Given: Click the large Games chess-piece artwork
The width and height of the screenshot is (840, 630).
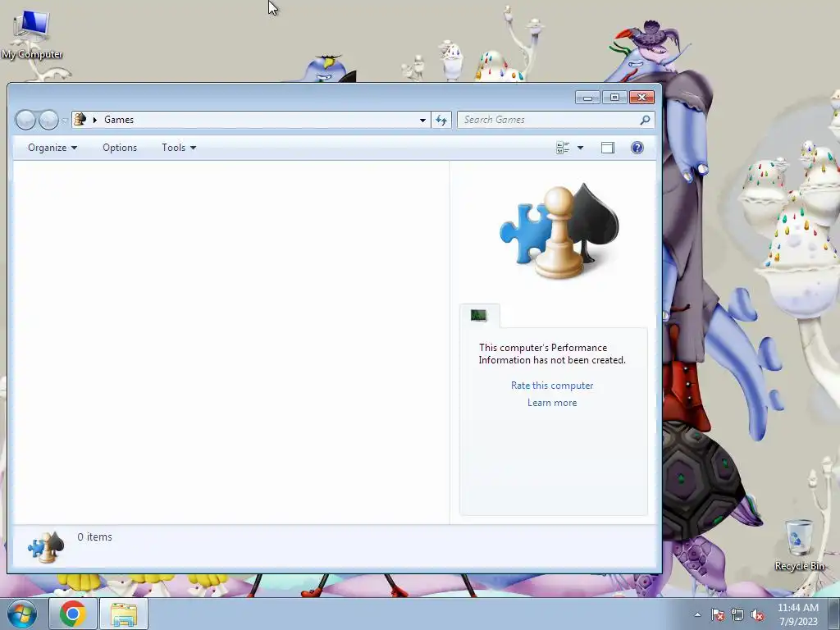Looking at the screenshot, I should click(x=559, y=231).
